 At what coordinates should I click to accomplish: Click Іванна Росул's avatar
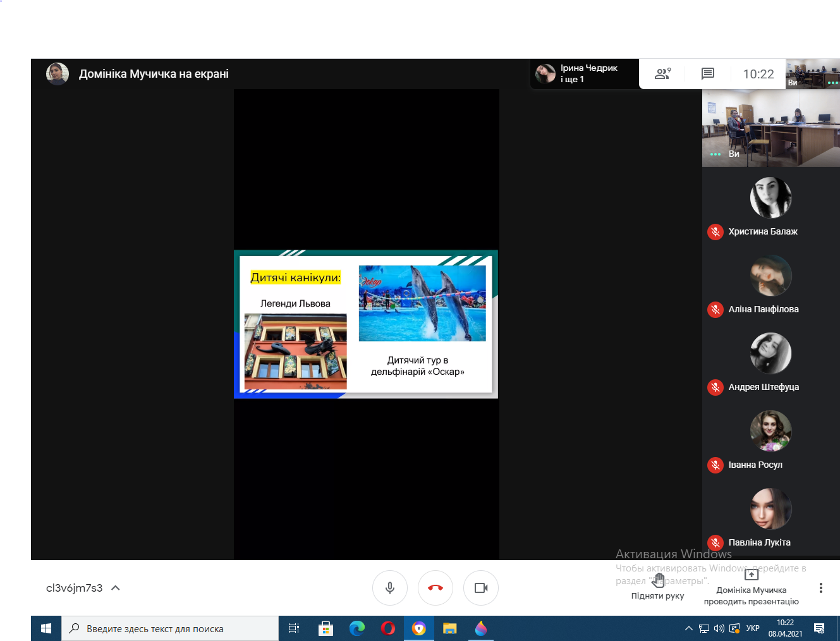click(771, 431)
